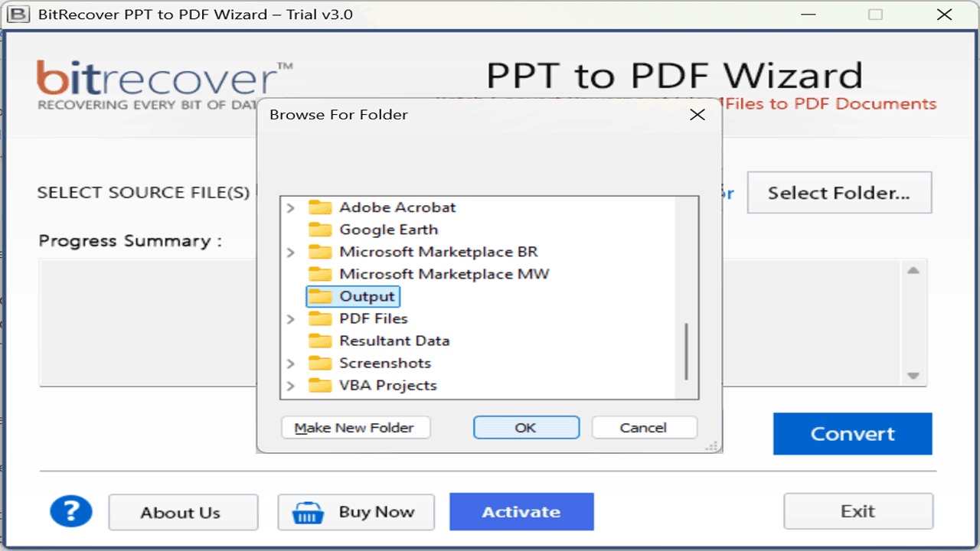Select the Resultant Data folder name

point(394,341)
